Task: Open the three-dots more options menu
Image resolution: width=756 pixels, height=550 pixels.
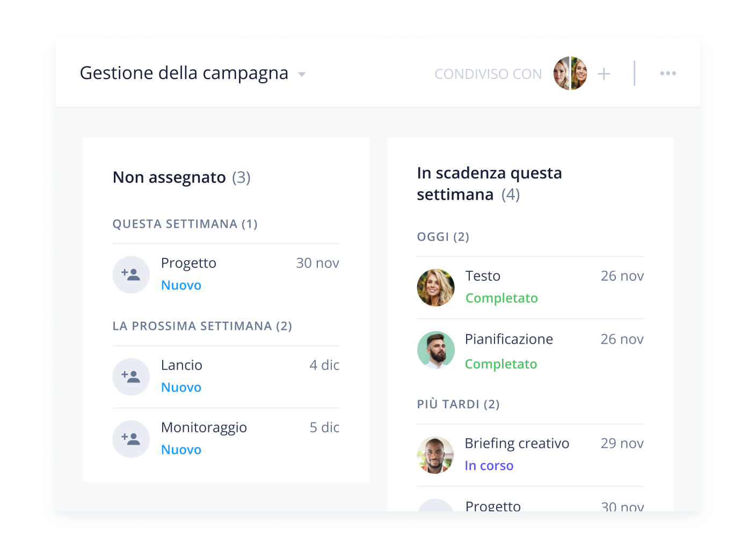Action: [667, 74]
